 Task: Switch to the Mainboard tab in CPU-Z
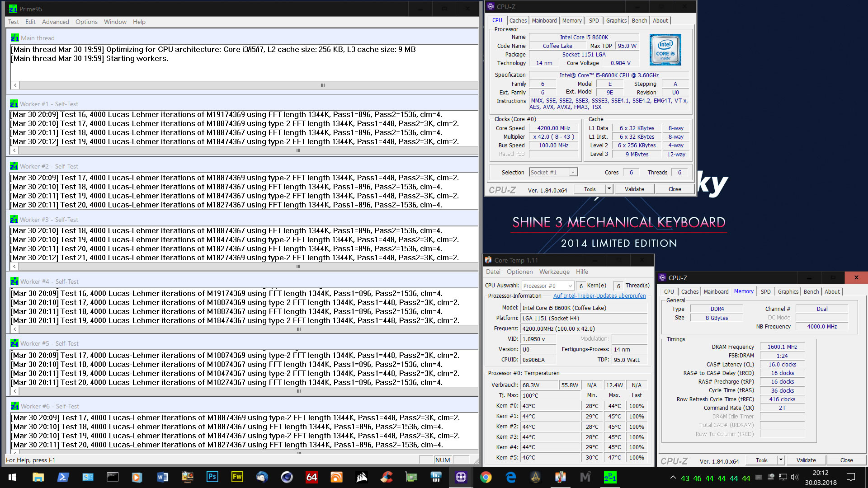(x=544, y=20)
